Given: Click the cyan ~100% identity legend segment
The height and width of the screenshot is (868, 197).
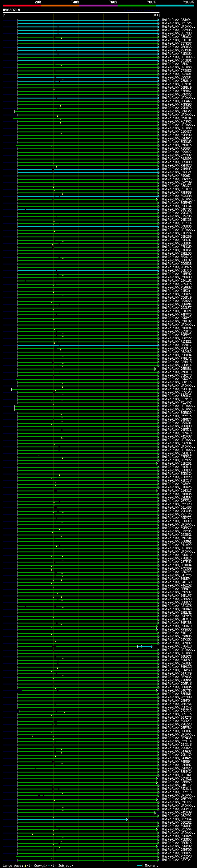Looking at the screenshot, I should click(175, 6).
